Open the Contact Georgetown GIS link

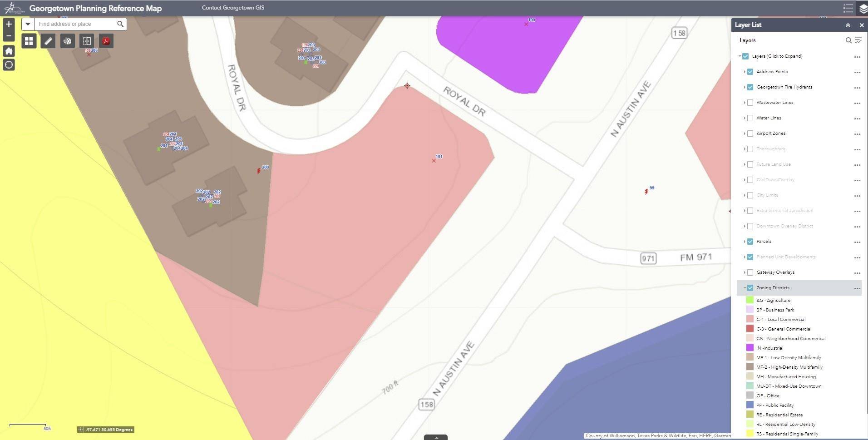tap(233, 8)
